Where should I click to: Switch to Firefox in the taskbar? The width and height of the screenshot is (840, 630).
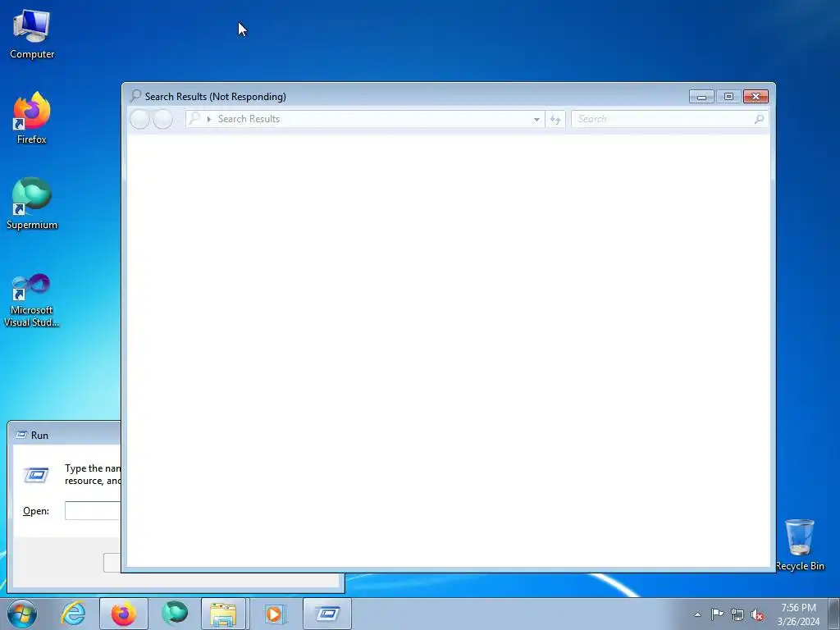tap(124, 614)
